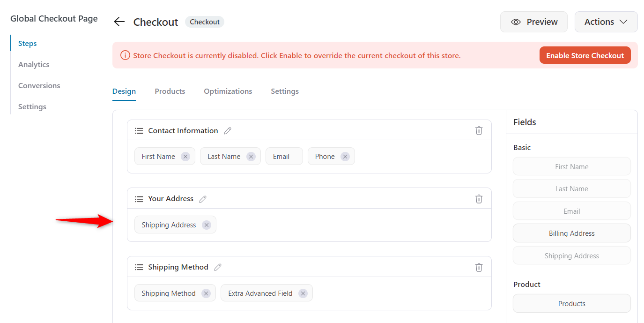Select the Email chip in Contact Information

pyautogui.click(x=284, y=157)
